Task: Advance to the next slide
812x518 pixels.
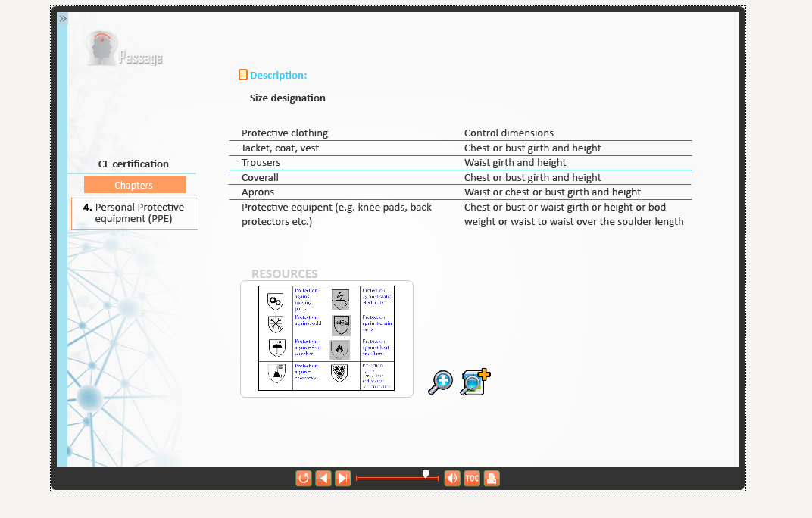Action: pos(343,478)
